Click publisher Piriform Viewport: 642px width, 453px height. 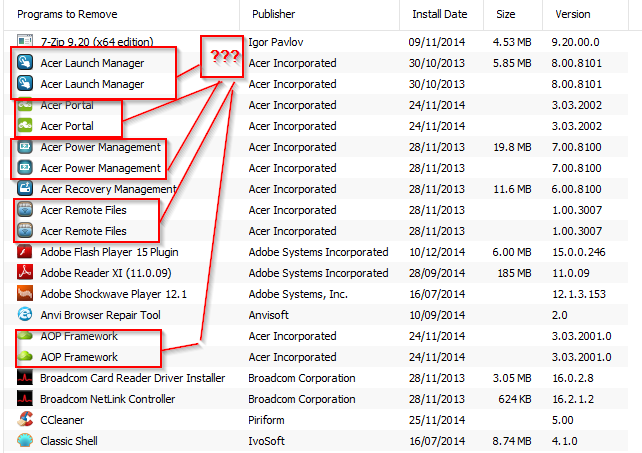[266, 420]
